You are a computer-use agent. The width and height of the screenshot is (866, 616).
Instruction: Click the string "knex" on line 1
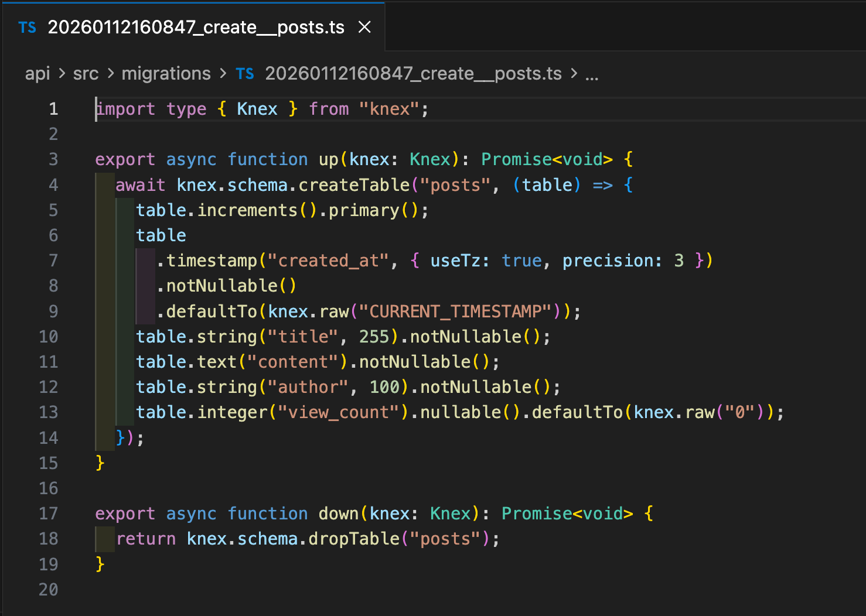(389, 109)
